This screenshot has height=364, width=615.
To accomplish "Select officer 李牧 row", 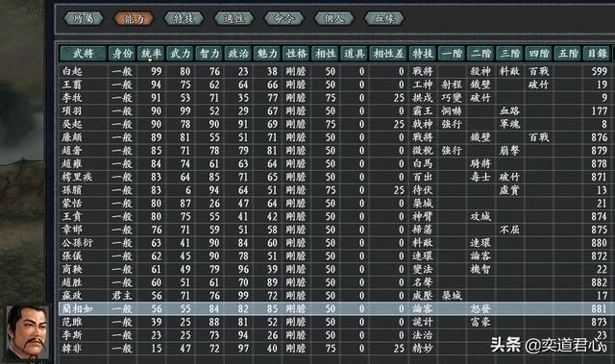I will point(335,98).
